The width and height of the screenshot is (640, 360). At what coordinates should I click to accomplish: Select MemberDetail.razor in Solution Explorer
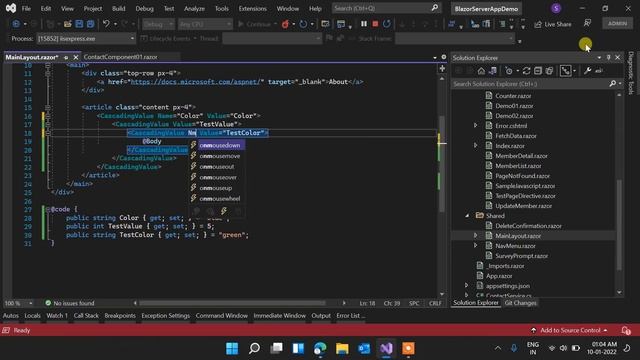(x=521, y=156)
